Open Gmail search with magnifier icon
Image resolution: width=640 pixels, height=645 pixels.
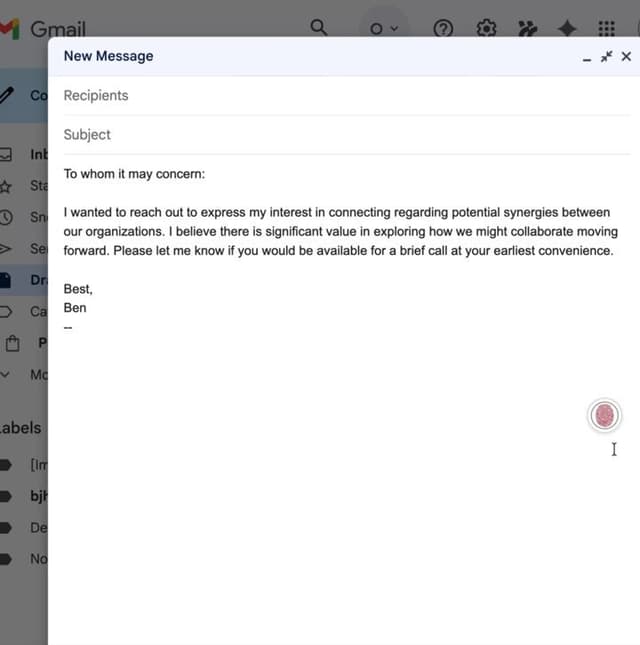point(319,28)
